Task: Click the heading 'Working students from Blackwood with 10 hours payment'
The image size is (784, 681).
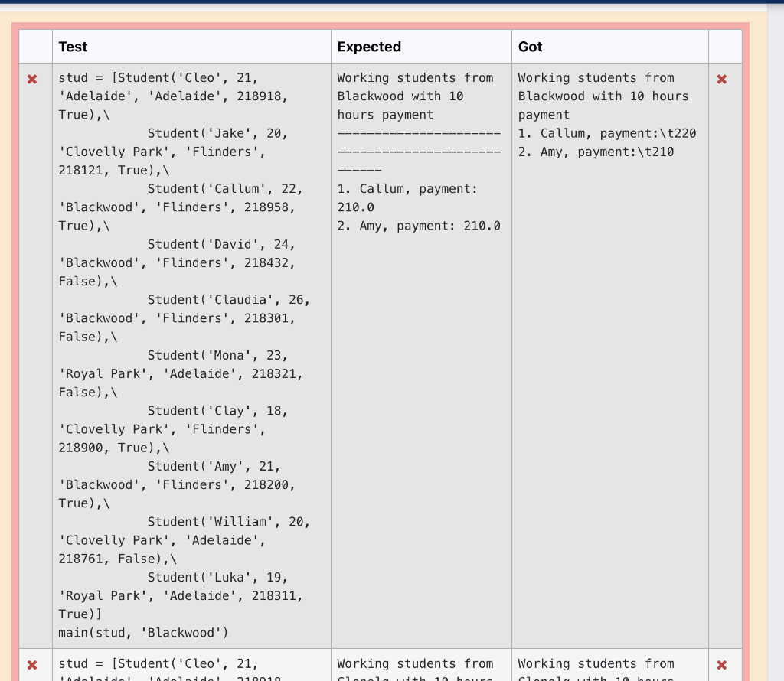Action: pos(416,96)
